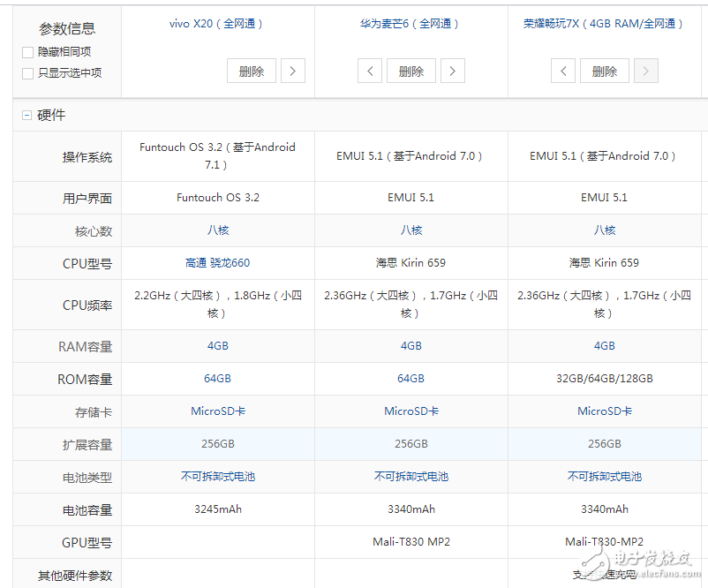Click the previous arrow for 荣耀畅玩7X
This screenshot has height=588, width=708.
[563, 71]
